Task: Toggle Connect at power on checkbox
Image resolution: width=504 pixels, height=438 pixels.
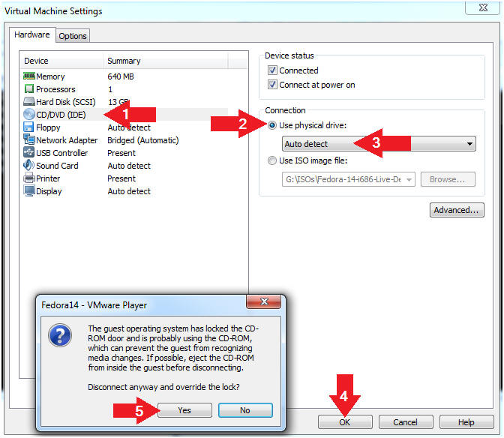Action: (x=272, y=85)
